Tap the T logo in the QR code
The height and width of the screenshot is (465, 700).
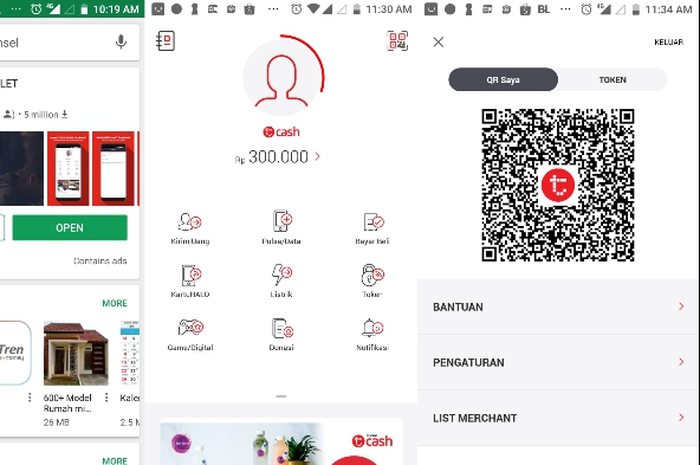tap(558, 185)
